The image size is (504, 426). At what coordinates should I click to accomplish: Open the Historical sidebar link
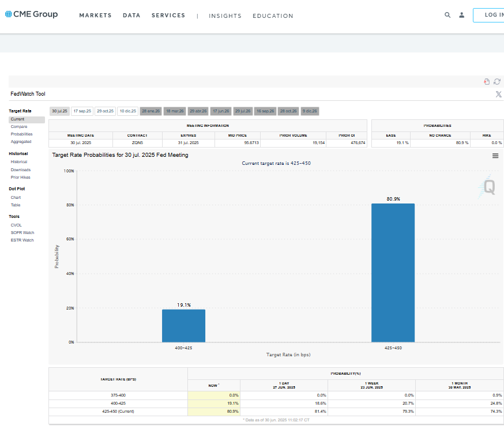(x=19, y=162)
